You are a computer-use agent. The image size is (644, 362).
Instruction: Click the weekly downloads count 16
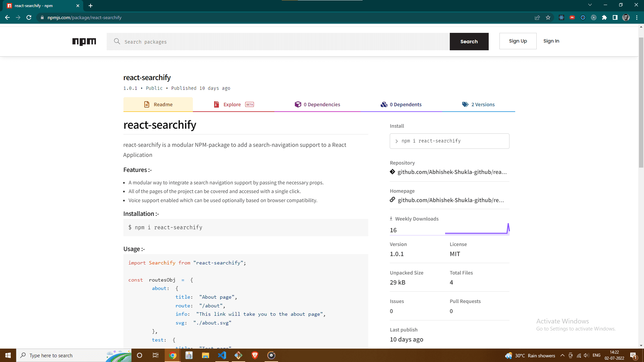(x=393, y=230)
